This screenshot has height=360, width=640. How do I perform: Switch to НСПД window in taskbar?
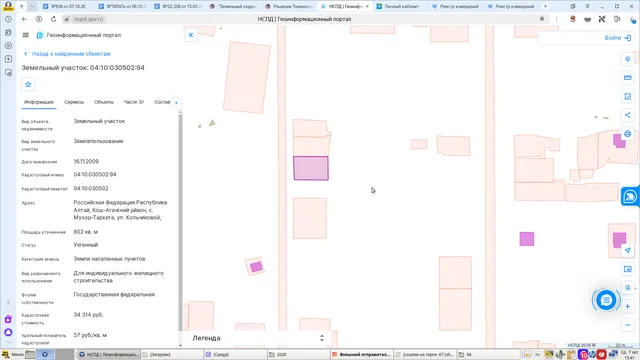pos(108,354)
